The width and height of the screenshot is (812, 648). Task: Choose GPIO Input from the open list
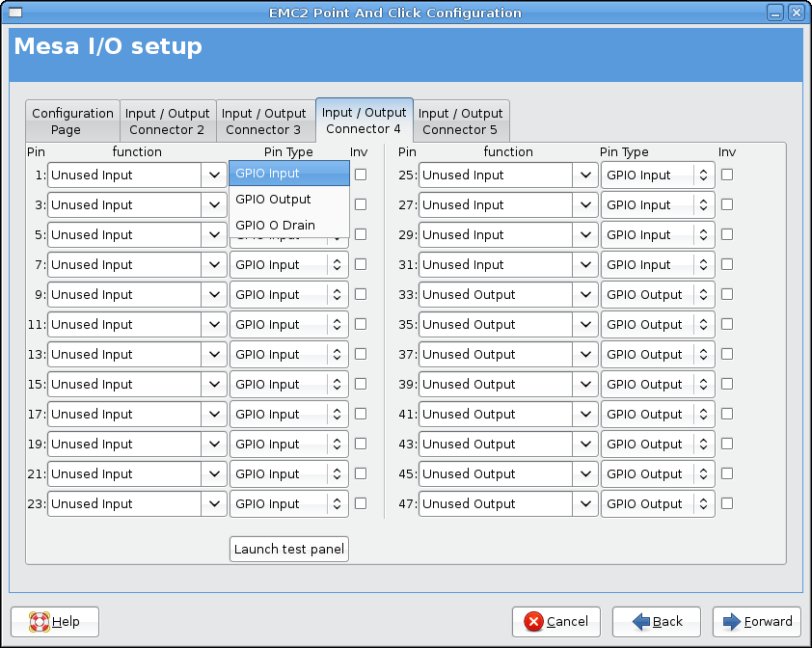[x=289, y=174]
